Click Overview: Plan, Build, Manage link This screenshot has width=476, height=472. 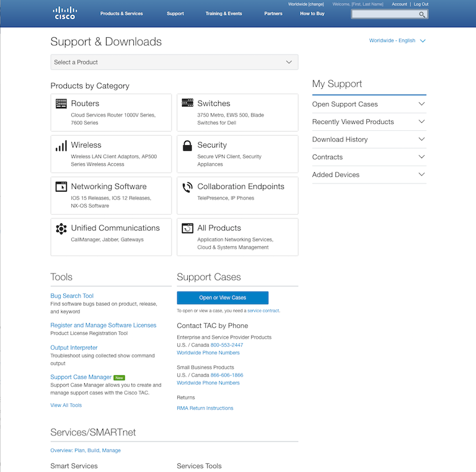[x=86, y=450]
